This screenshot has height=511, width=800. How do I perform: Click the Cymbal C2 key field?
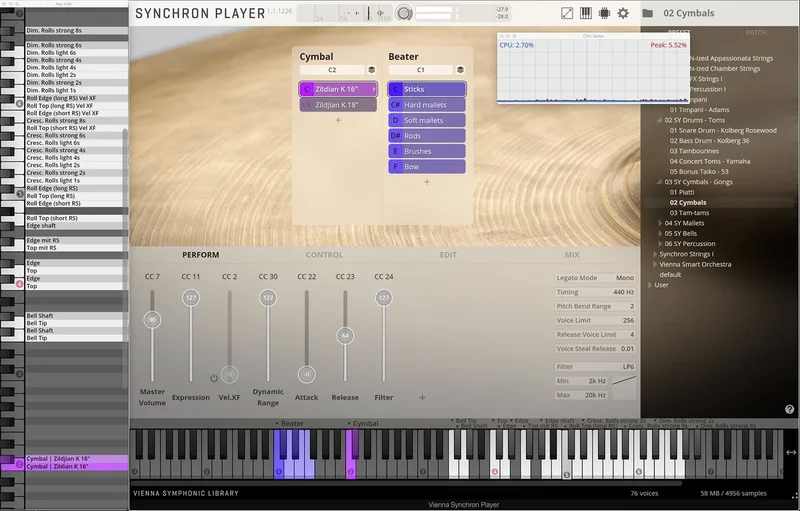click(332, 70)
